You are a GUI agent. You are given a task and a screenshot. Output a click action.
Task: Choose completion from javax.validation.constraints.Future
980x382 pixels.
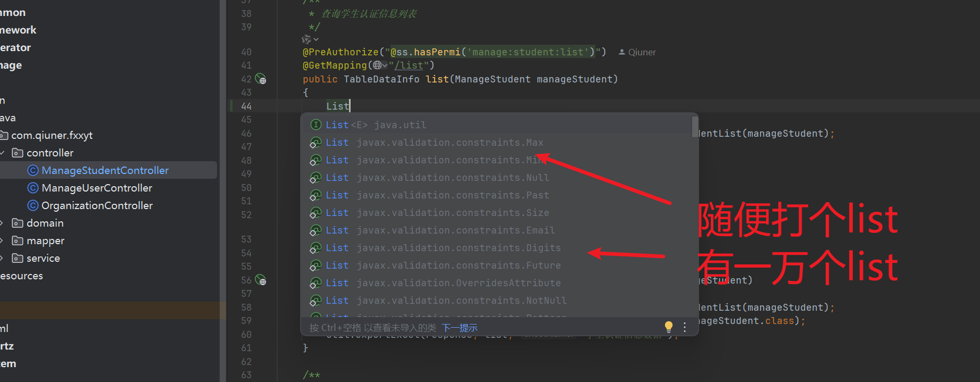[499, 265]
